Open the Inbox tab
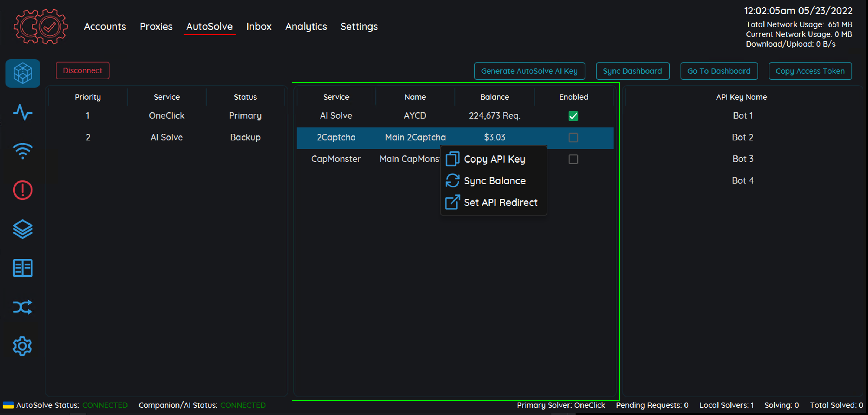 (x=259, y=26)
